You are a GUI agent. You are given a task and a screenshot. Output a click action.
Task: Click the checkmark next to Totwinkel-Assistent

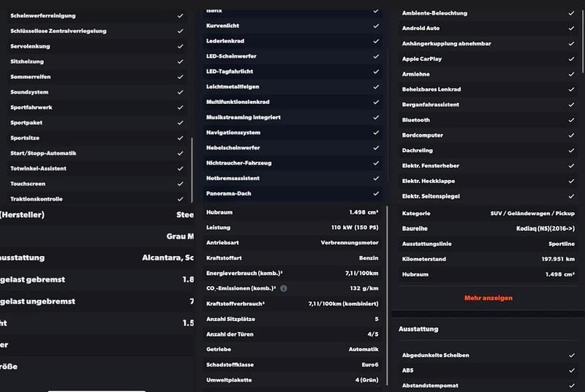pos(180,168)
